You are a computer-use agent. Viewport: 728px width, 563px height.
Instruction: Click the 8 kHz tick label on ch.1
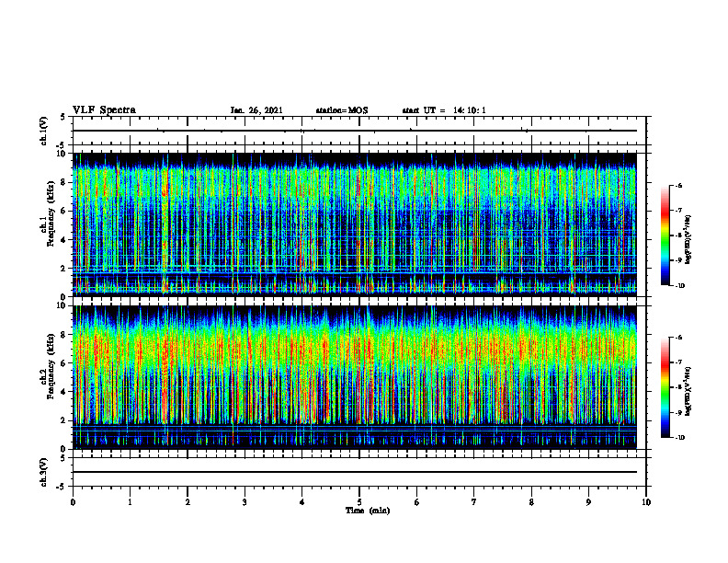point(63,182)
